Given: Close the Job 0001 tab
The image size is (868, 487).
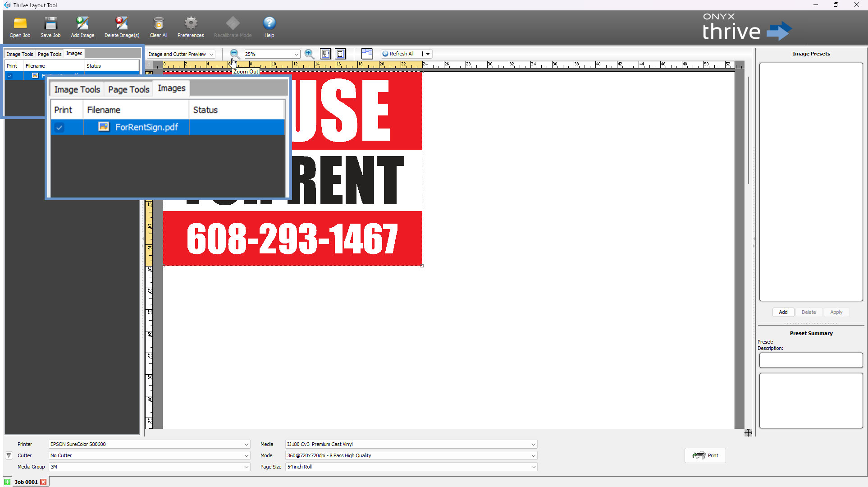Looking at the screenshot, I should pos(43,482).
